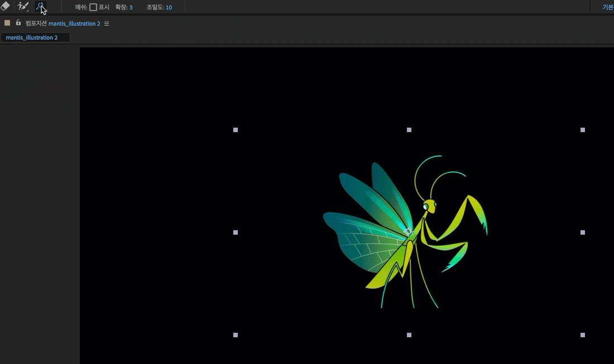Image resolution: width=614 pixels, height=364 pixels.
Task: Select the Eraser tool
Action: (x=5, y=6)
